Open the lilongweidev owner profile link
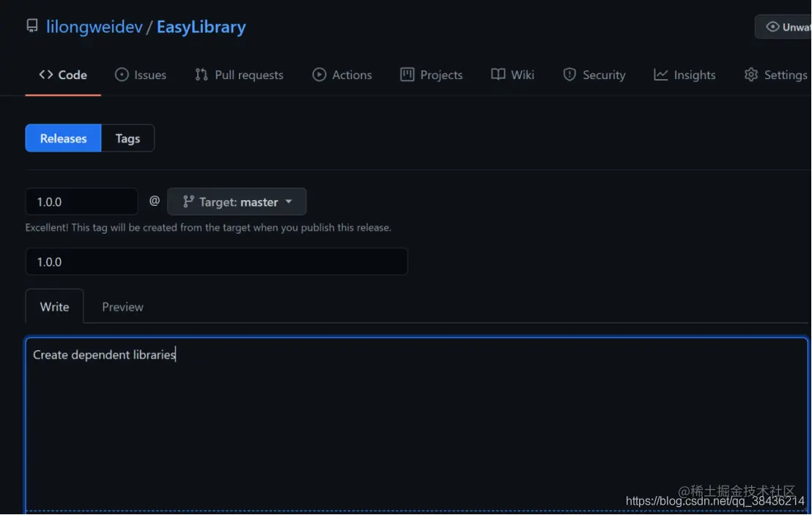 [95, 27]
